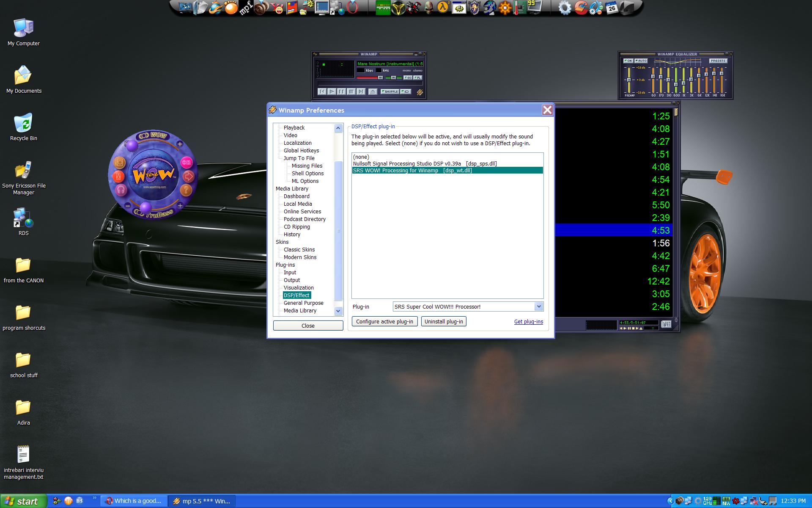Toggle equalizer AUTO button
The height and width of the screenshot is (508, 812).
pos(641,61)
